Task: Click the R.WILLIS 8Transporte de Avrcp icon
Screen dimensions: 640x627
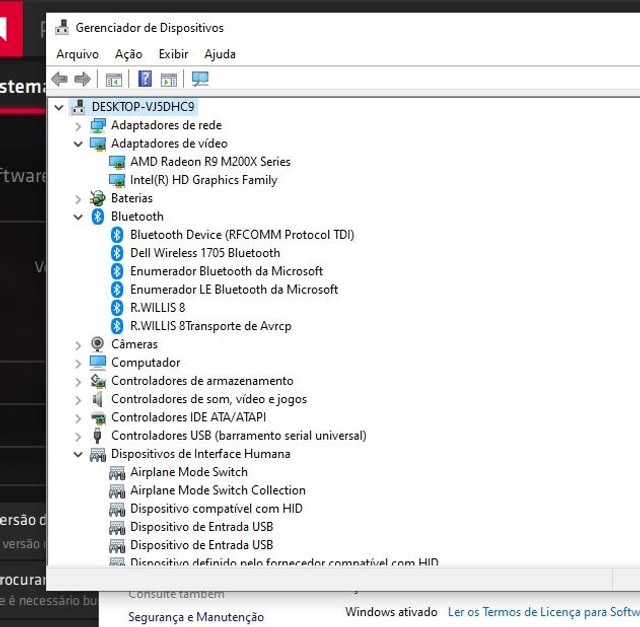Action: [117, 326]
